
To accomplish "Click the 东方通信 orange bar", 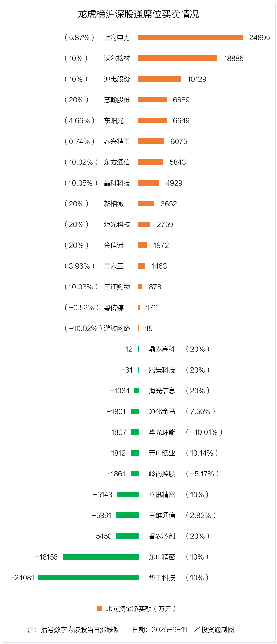I will point(151,162).
